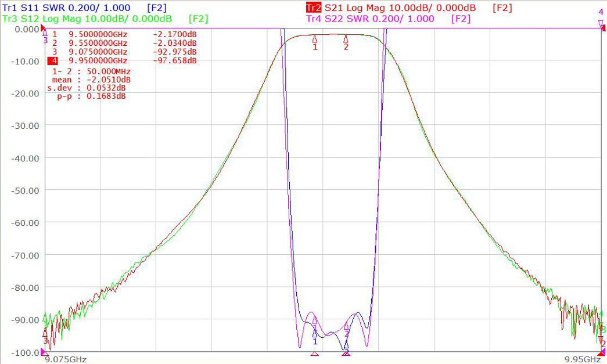Click start frequency 9.075GHz label
This screenshot has height=364, width=607.
66,359
